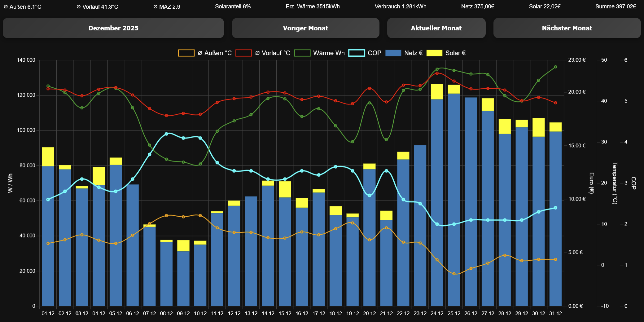Click the COP data point on 08.12
The image size is (644, 322).
click(166, 134)
